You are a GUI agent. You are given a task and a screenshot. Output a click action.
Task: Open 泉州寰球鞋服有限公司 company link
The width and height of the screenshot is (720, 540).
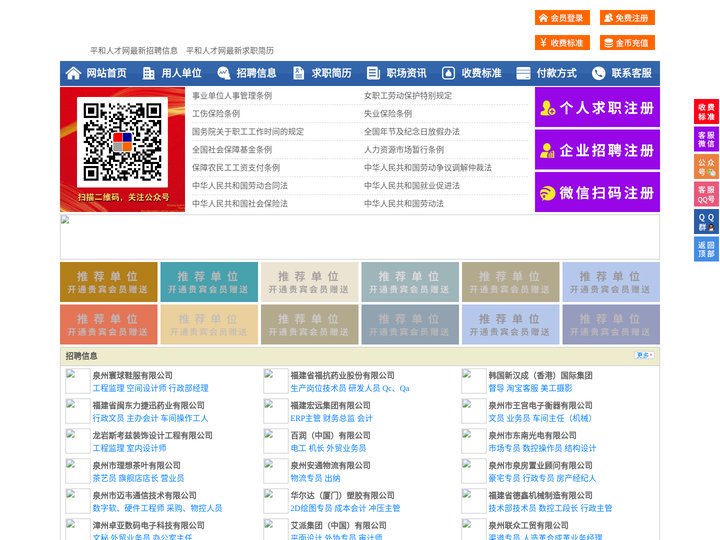[x=132, y=375]
